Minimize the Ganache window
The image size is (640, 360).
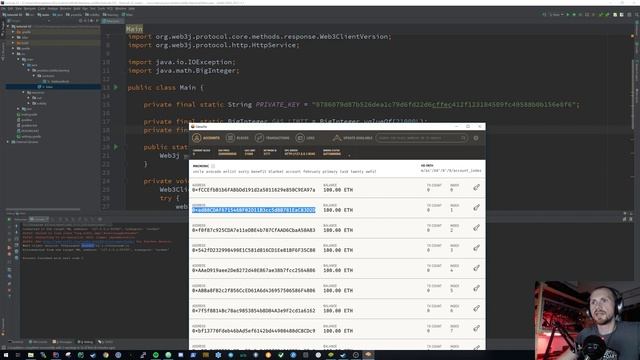click(x=457, y=127)
